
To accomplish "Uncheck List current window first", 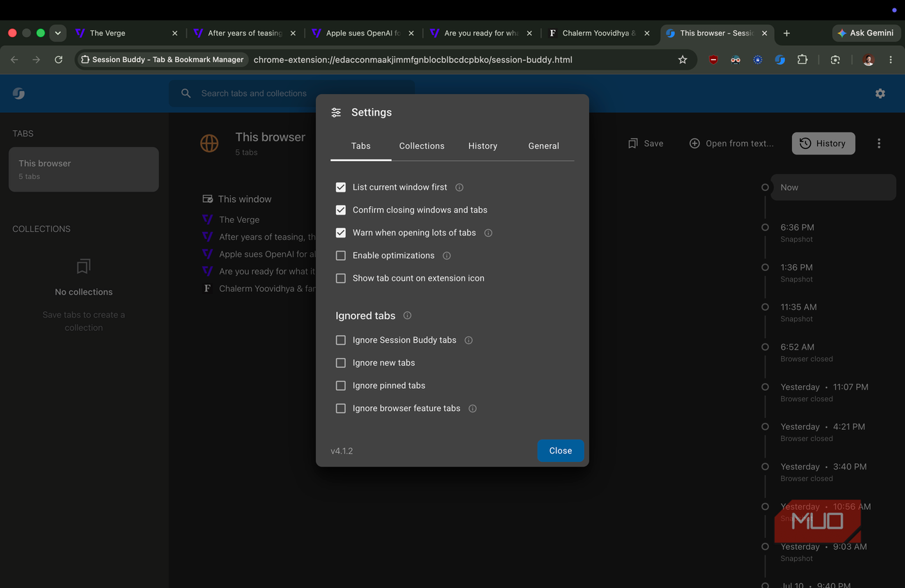I will (x=341, y=187).
